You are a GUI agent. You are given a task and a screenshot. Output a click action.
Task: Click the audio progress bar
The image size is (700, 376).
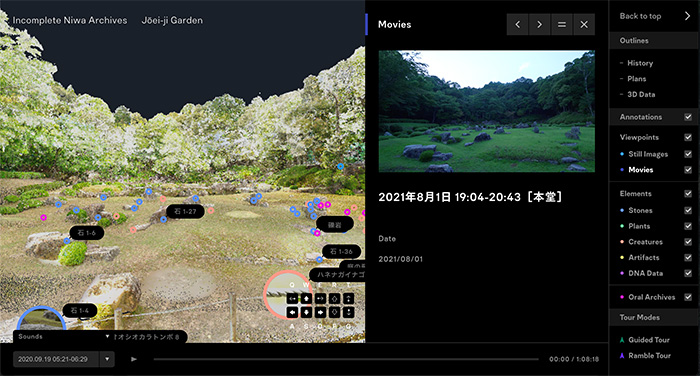click(x=346, y=359)
